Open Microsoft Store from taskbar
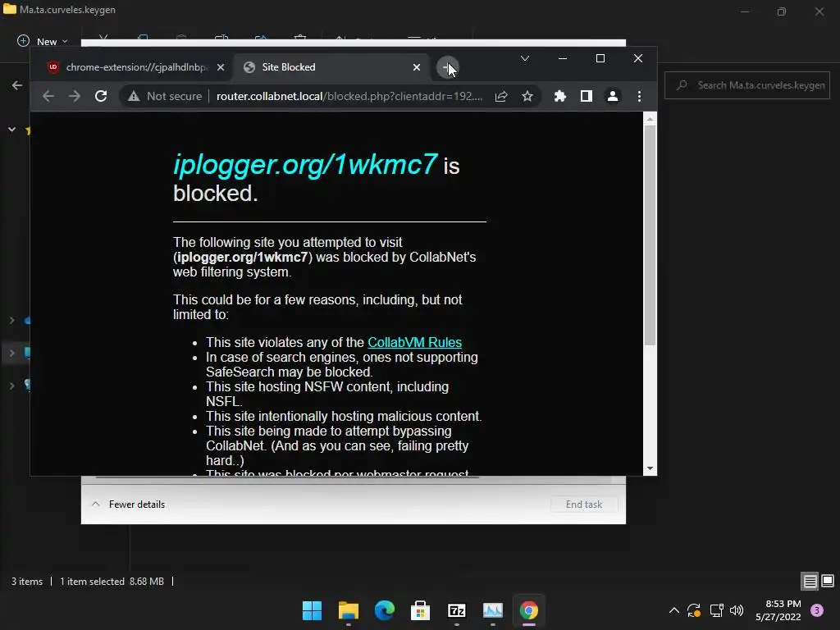 tap(421, 610)
